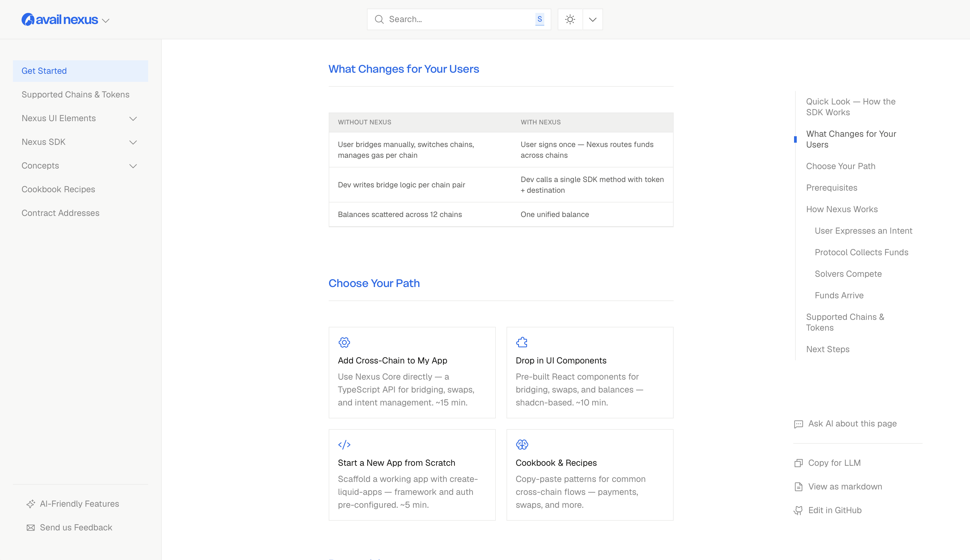Click the search magnifier icon
Viewport: 970px width, 560px height.
click(379, 19)
